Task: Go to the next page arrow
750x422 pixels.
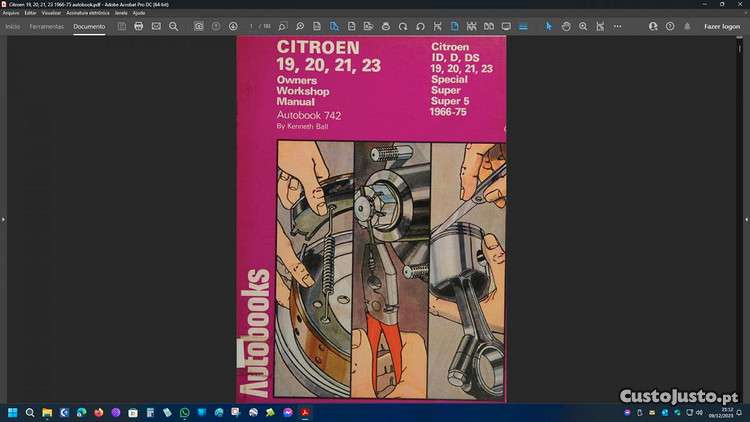Action: [x=233, y=26]
